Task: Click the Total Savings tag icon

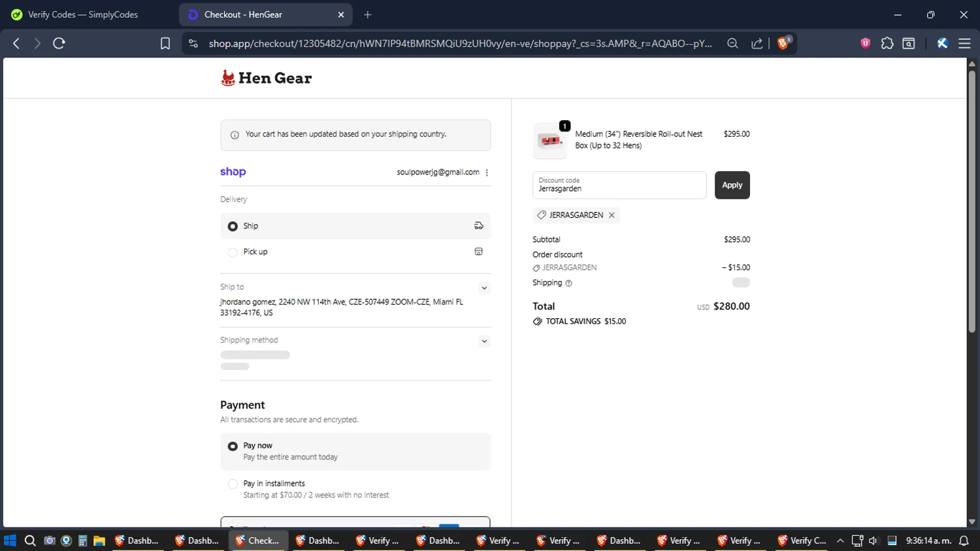Action: [537, 322]
